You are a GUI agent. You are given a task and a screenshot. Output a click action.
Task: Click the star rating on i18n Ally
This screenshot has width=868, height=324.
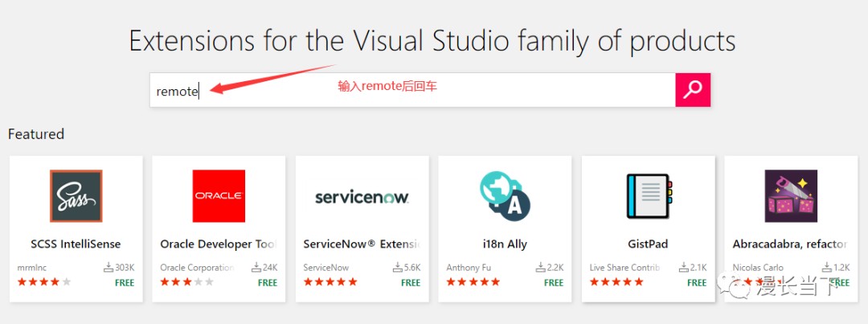473,282
